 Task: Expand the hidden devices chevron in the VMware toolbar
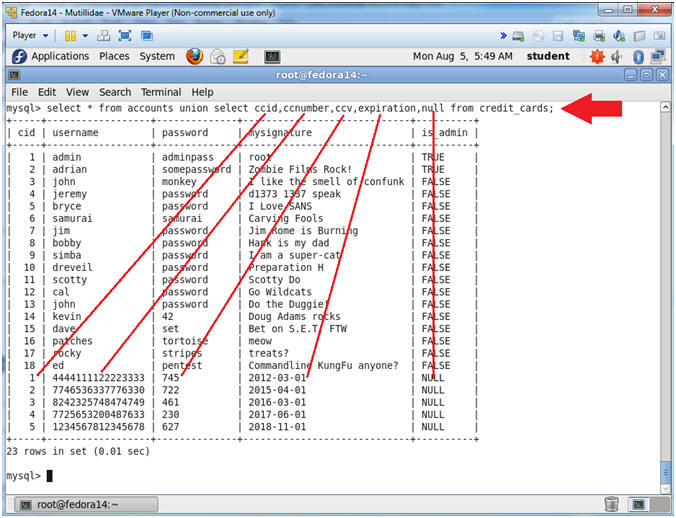(503, 36)
